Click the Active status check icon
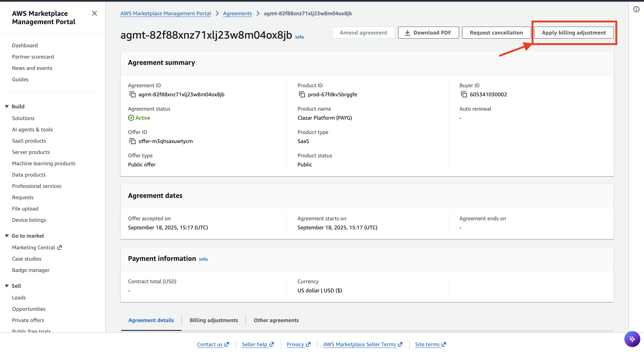The width and height of the screenshot is (644, 356). click(131, 118)
